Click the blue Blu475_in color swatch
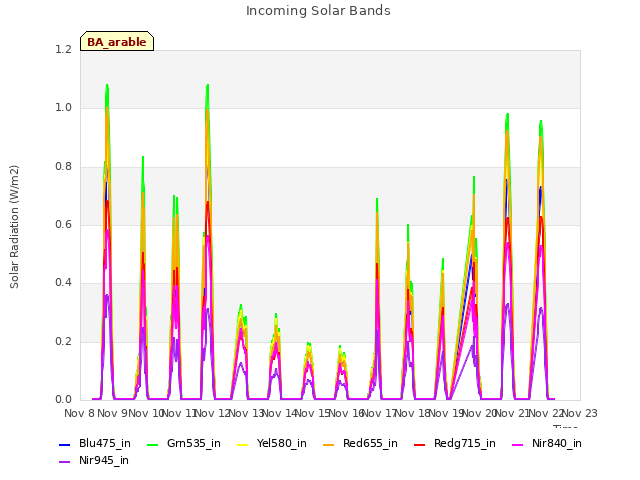 [64, 444]
